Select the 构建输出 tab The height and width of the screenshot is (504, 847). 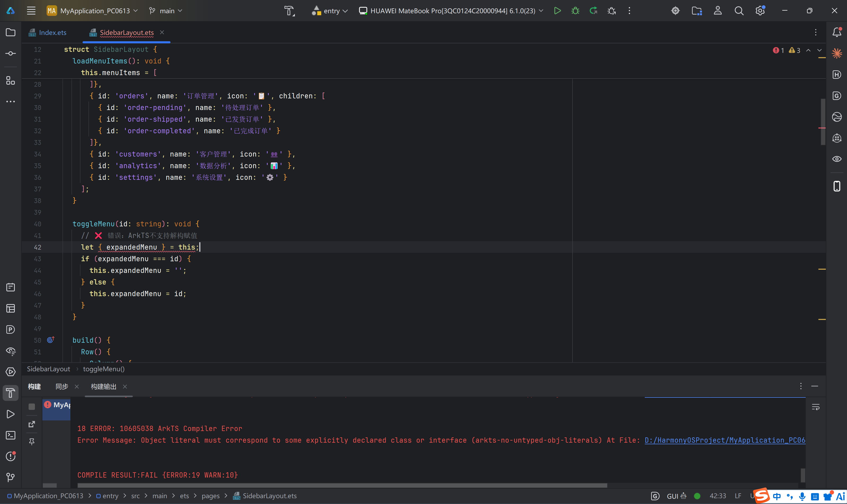[x=104, y=387]
